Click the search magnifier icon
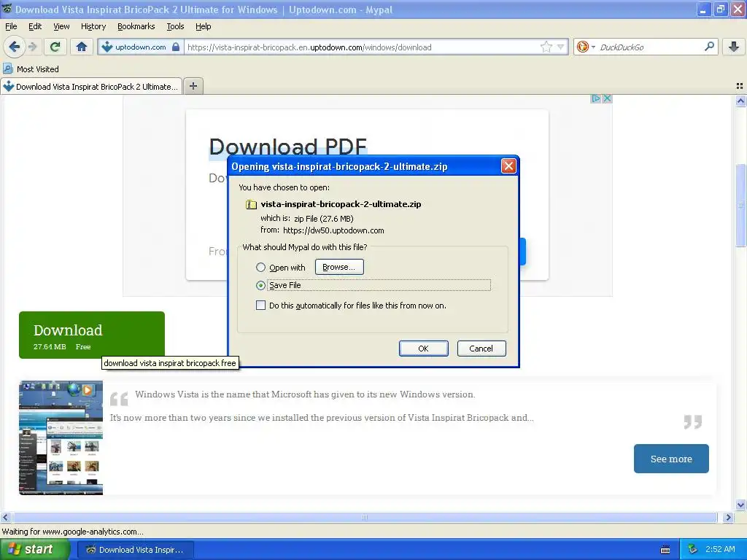This screenshot has height=560, width=747. pos(709,46)
